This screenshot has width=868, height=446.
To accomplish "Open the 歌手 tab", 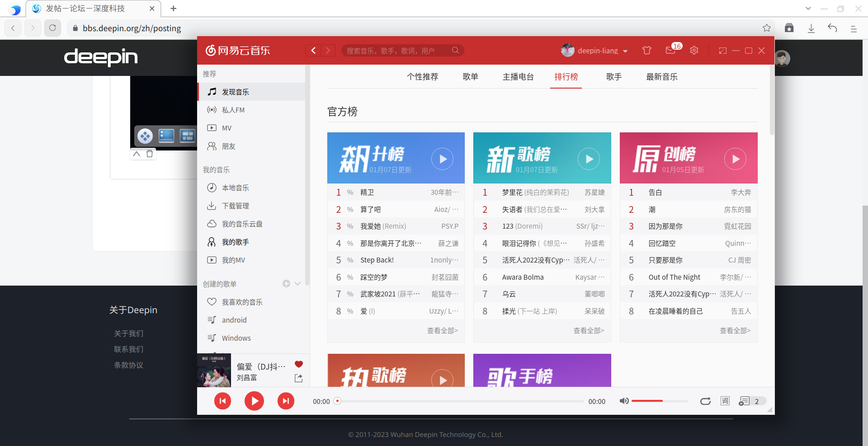I will [613, 77].
